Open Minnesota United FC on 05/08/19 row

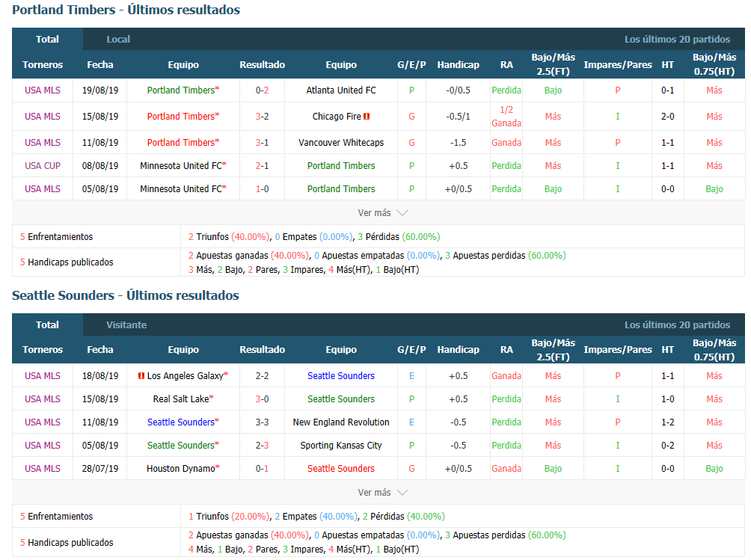(181, 189)
